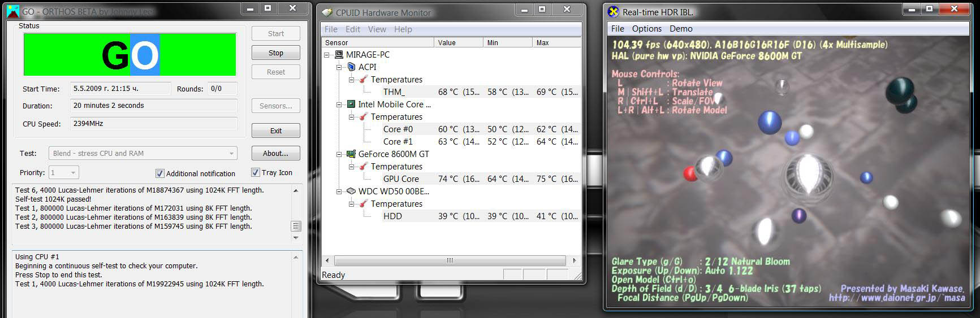The height and width of the screenshot is (318, 980).
Task: Click the Max column header
Action: pos(556,42)
